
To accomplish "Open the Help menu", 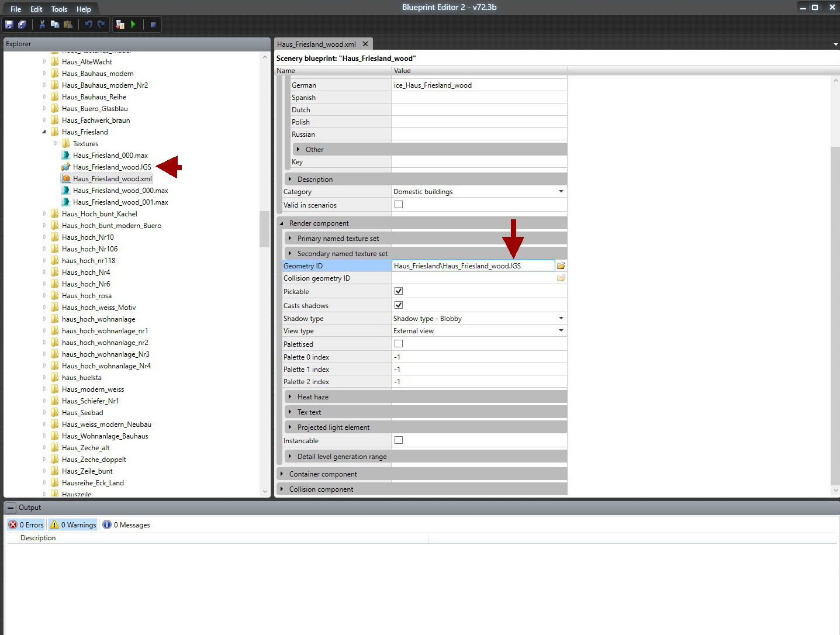I will click(84, 9).
